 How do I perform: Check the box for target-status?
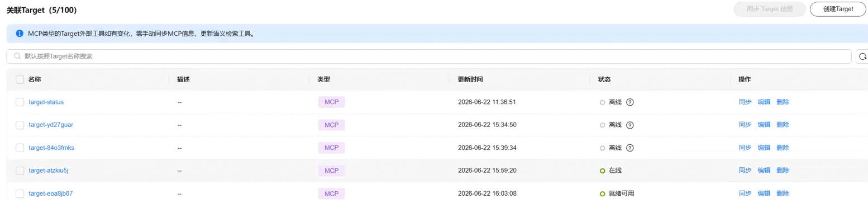20,102
